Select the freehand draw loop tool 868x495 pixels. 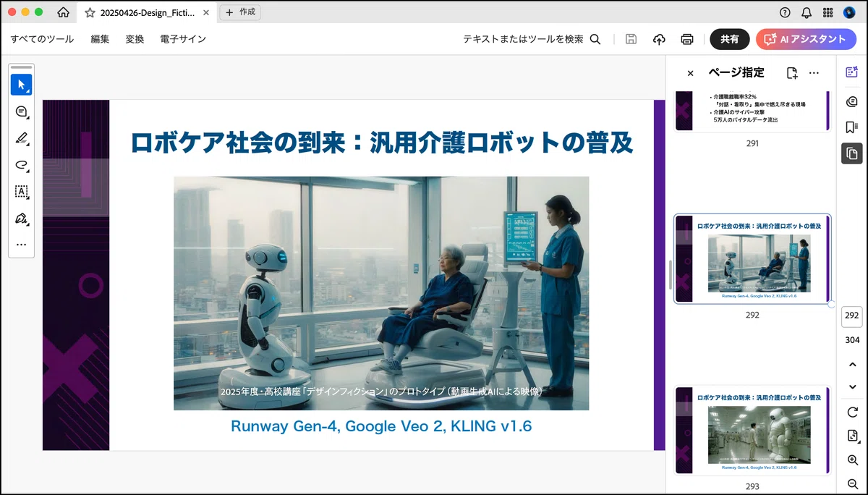pos(21,165)
